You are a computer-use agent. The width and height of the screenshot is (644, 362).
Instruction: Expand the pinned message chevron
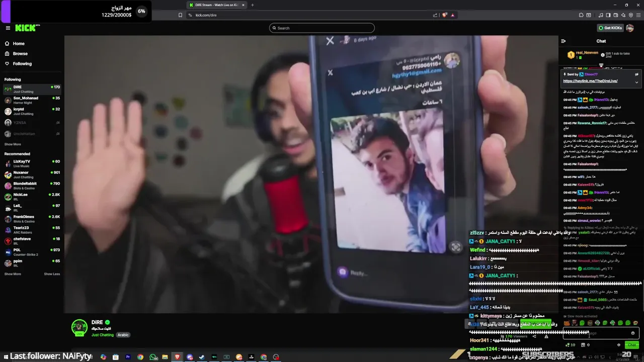click(x=636, y=82)
